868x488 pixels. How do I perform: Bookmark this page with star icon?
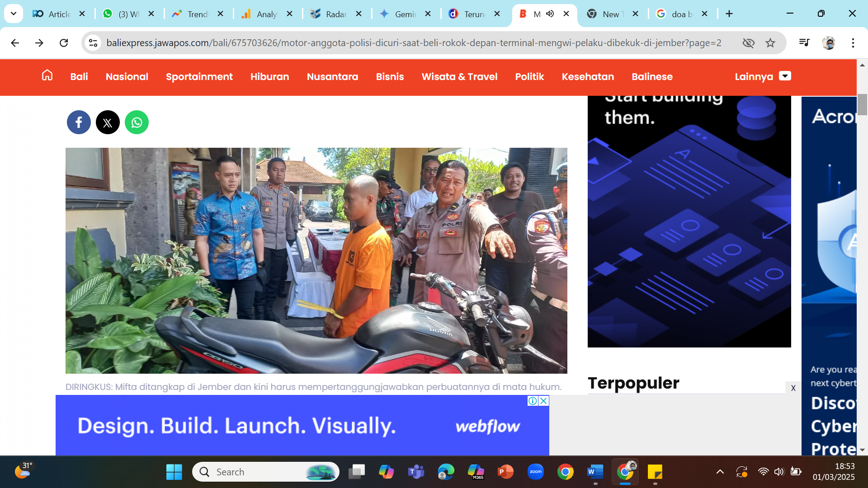point(770,43)
